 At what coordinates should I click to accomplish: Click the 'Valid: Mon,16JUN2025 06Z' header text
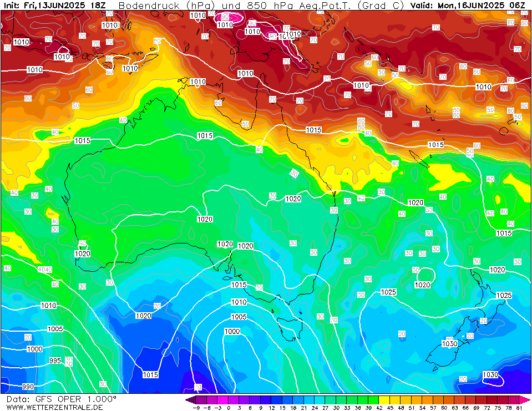coord(468,6)
